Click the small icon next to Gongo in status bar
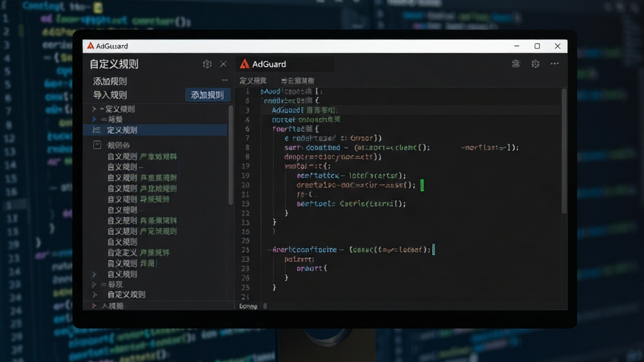This screenshot has height=362, width=644. point(265,306)
